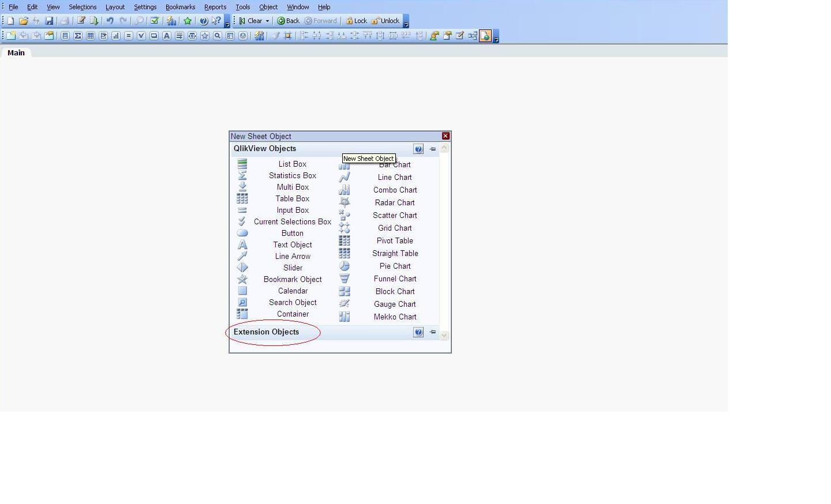This screenshot has width=831, height=504.
Task: Toggle the highlighted last icon on design toolbar
Action: click(485, 36)
